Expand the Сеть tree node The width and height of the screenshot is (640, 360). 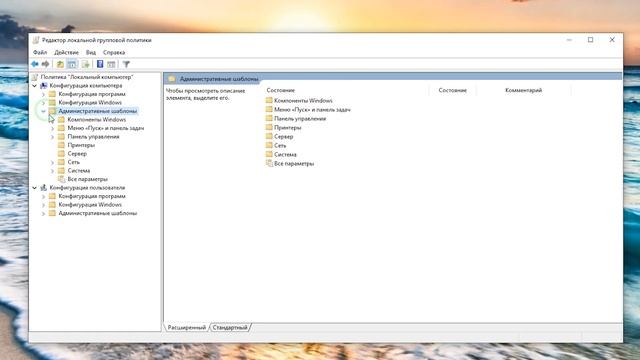pos(53,162)
